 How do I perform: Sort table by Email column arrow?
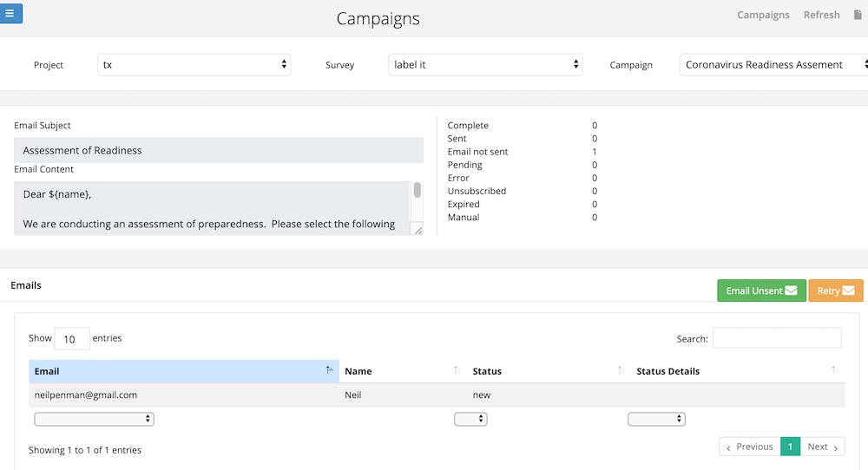point(329,370)
